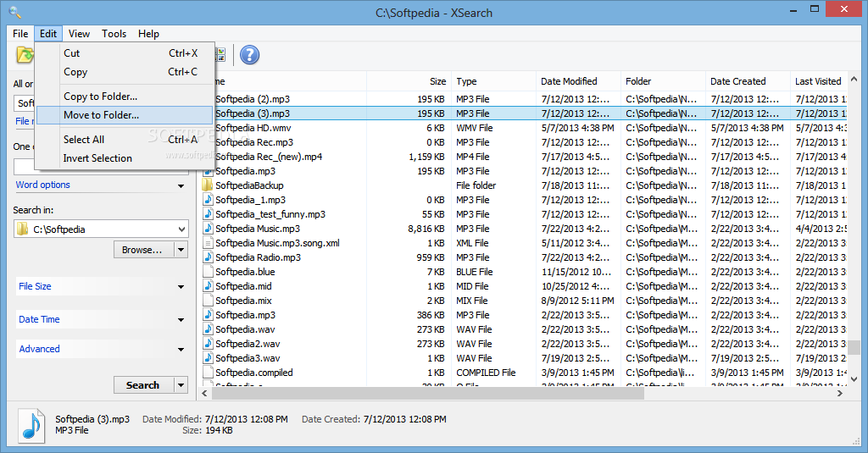This screenshot has width=868, height=453.
Task: Open the blue Help question mark icon
Action: pyautogui.click(x=250, y=55)
